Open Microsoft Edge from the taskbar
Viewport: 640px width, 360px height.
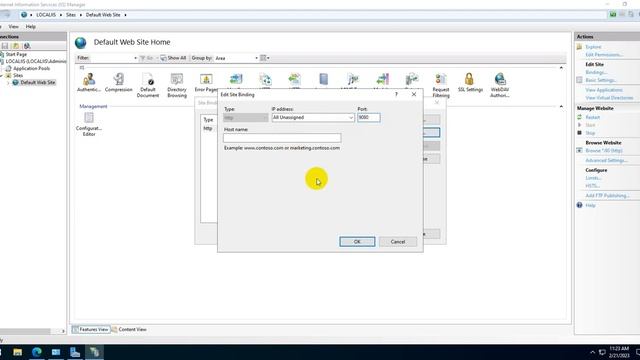point(37,352)
